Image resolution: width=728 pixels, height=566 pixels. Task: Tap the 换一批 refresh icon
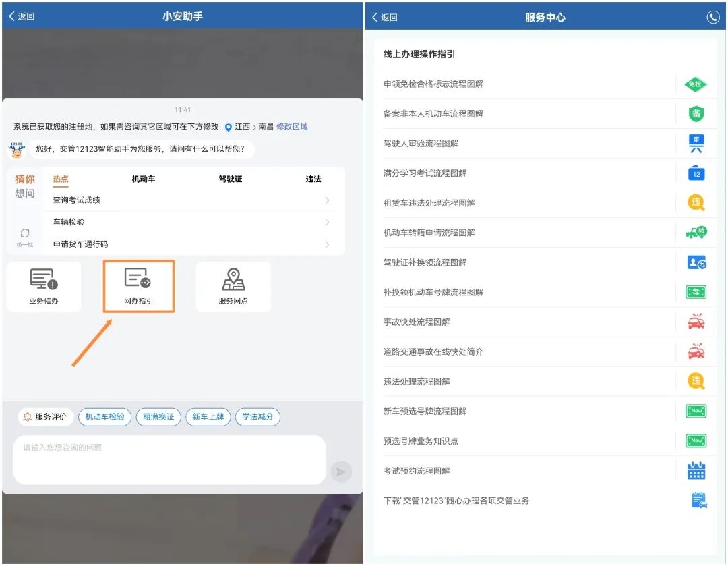tap(25, 233)
